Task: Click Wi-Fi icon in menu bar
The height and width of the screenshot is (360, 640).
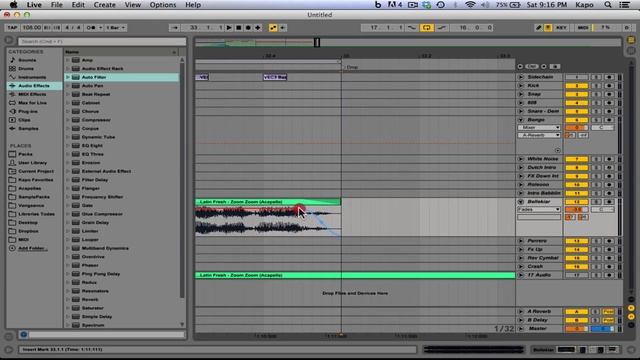Action: [470, 5]
